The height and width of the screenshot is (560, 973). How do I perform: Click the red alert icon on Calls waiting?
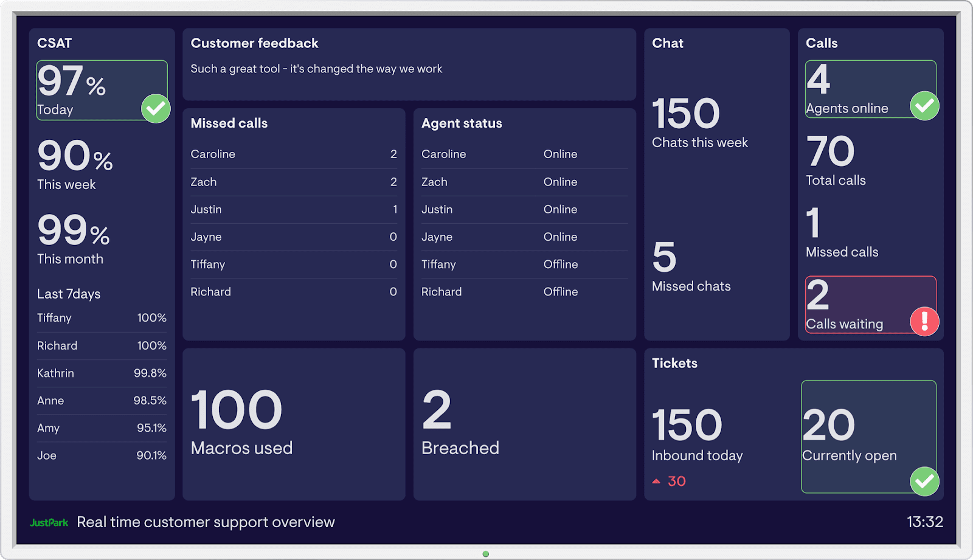point(924,321)
